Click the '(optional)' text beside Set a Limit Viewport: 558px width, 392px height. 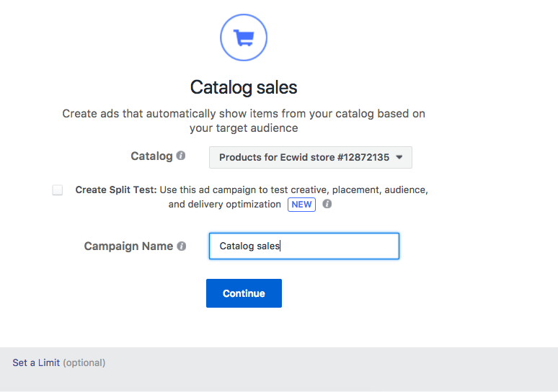point(84,362)
